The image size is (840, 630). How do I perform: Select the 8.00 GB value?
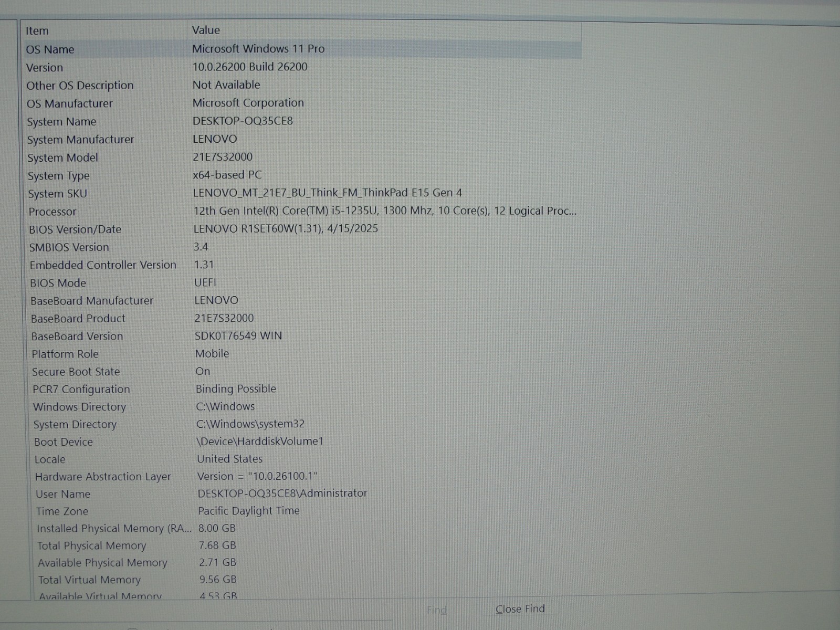coord(217,528)
